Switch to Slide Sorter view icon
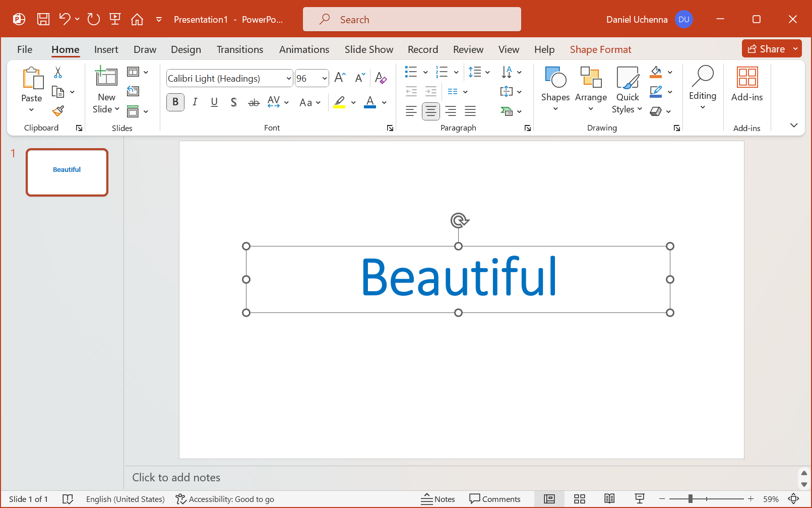This screenshot has width=812, height=508. 579,499
